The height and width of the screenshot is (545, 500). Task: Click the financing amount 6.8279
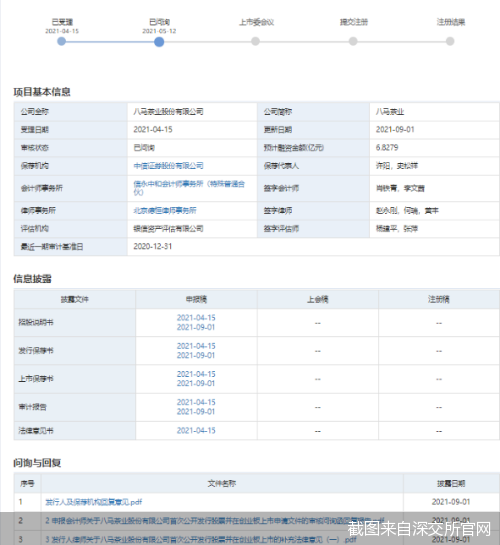(387, 148)
